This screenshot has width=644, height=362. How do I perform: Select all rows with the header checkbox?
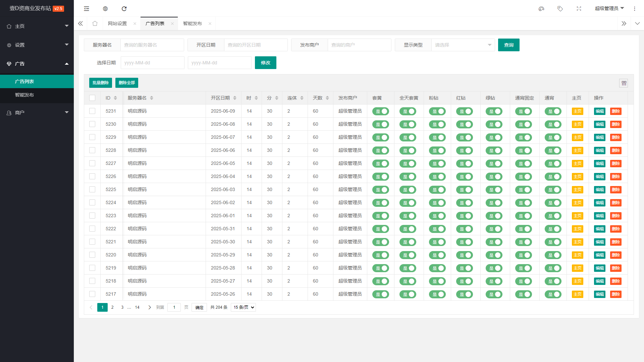[92, 98]
